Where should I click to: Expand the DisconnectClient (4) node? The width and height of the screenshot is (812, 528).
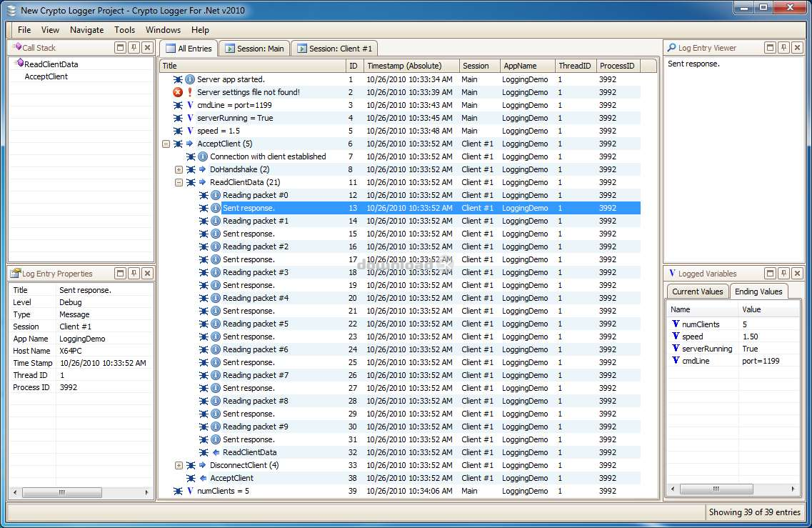click(x=179, y=465)
